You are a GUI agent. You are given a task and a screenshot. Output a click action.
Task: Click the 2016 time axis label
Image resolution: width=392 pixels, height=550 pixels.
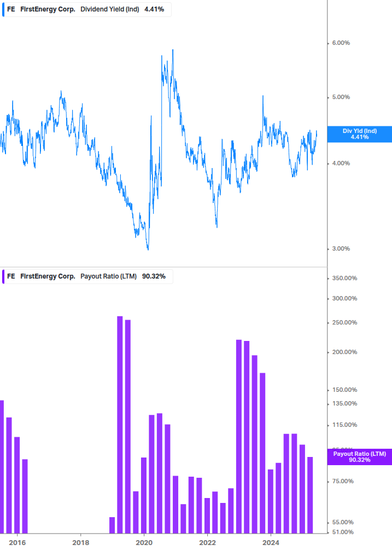pyautogui.click(x=17, y=543)
